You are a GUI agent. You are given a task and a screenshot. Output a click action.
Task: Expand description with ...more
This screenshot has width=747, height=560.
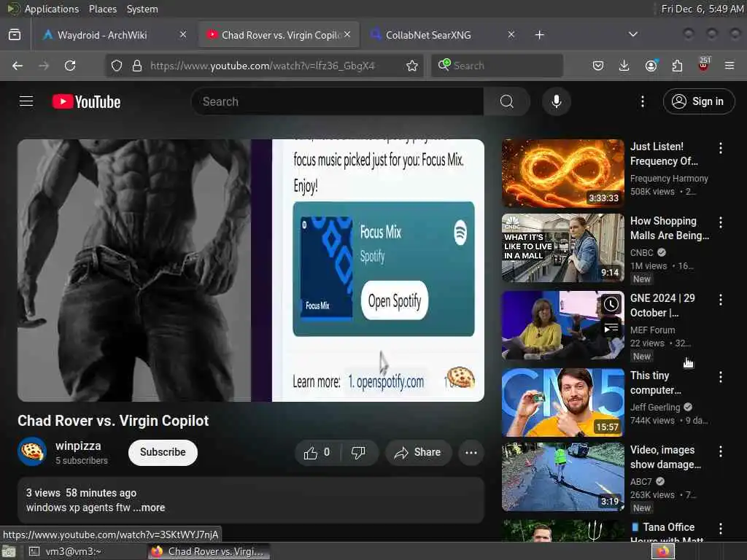[x=149, y=507]
